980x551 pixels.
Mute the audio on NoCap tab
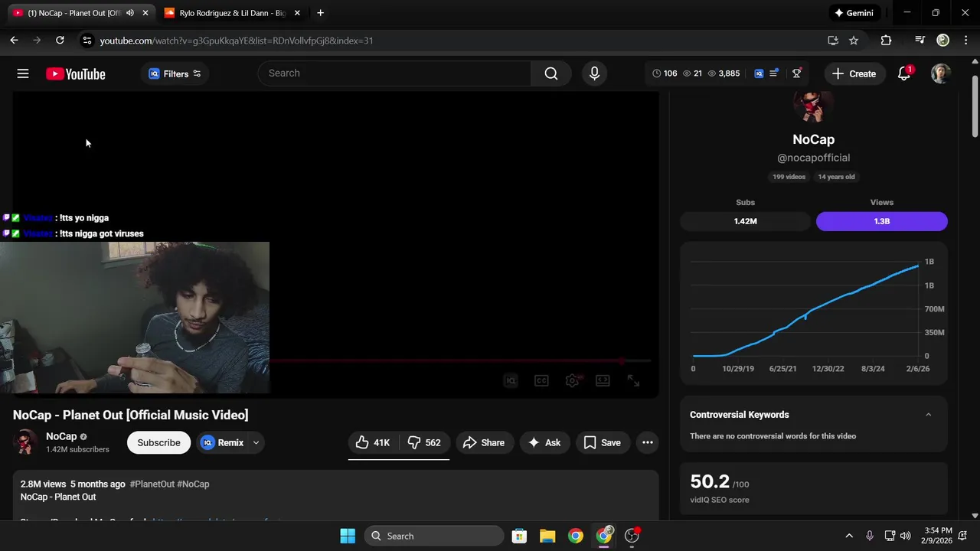(x=129, y=13)
